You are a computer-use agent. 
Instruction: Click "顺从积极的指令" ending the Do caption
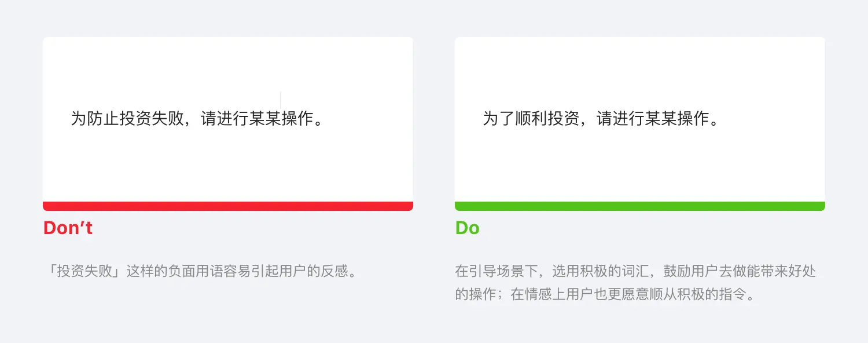pos(698,294)
